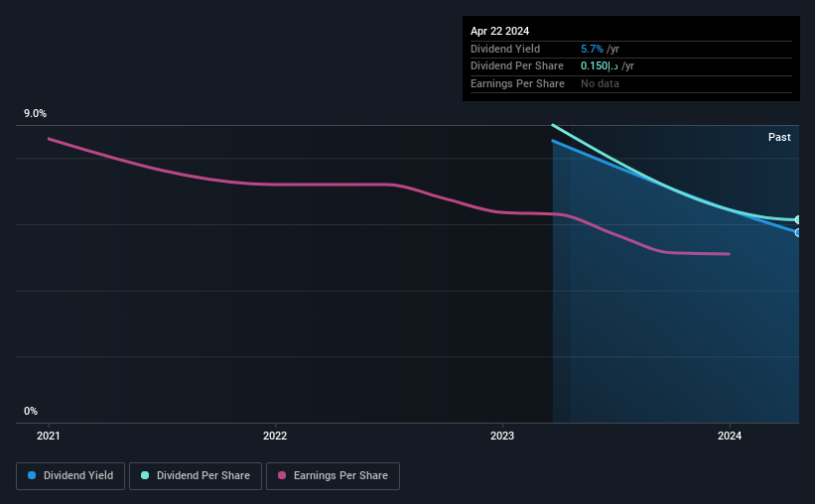Click the blue Dividend Yield legend dot

click(x=32, y=475)
